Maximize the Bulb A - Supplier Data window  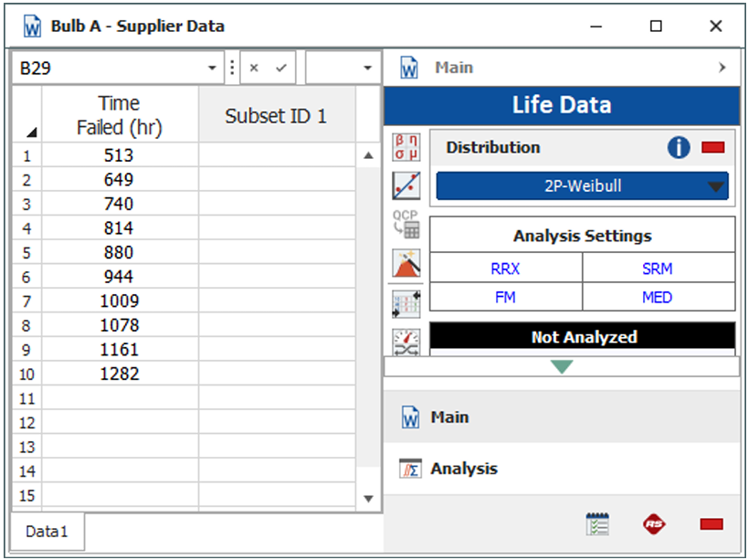tap(656, 26)
